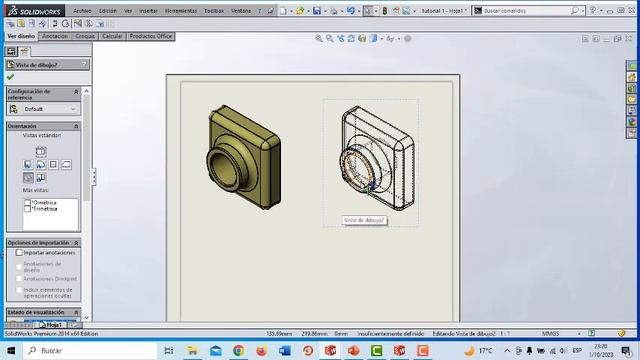Click the Undo arrow icon
Viewport: 640px width, 360px height.
(x=351, y=11)
